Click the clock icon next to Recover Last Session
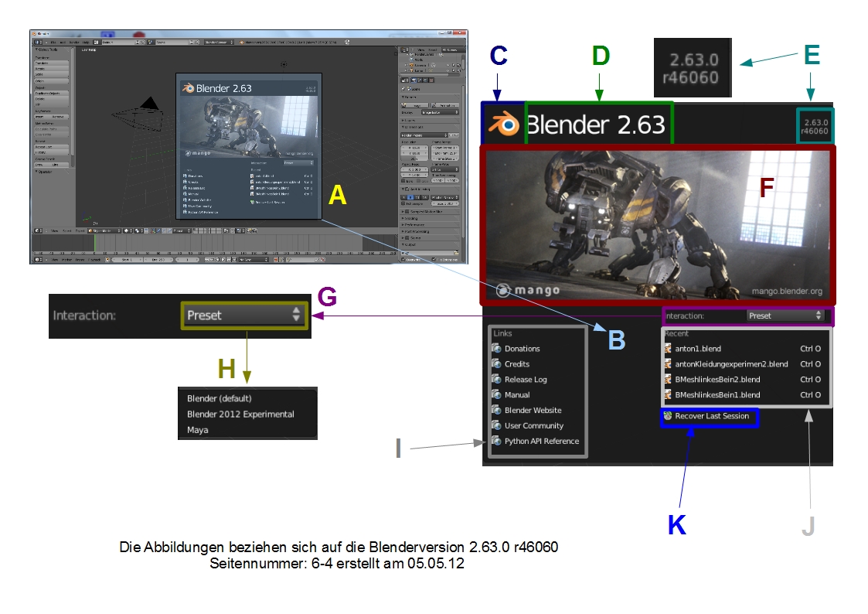Viewport: 868px width, 614px height. click(668, 416)
